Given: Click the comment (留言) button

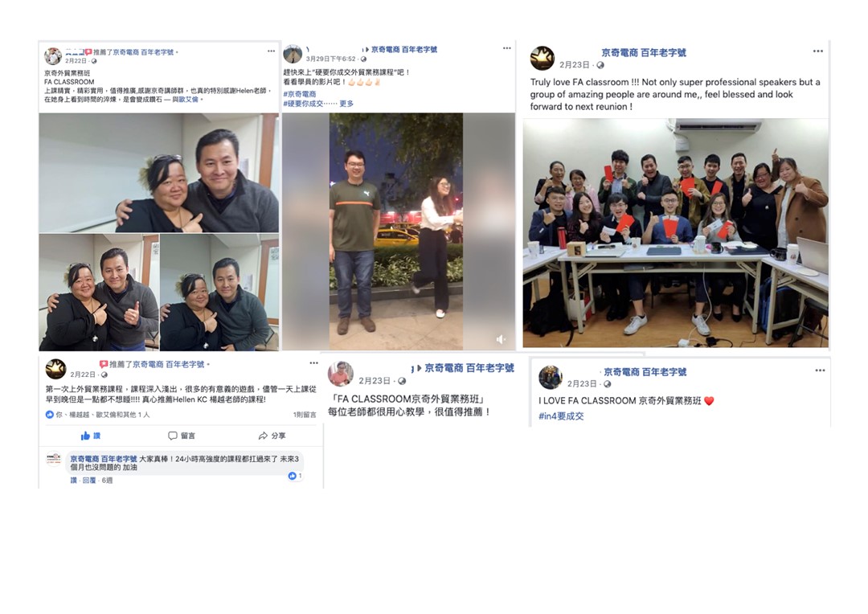Looking at the screenshot, I should coord(182,436).
